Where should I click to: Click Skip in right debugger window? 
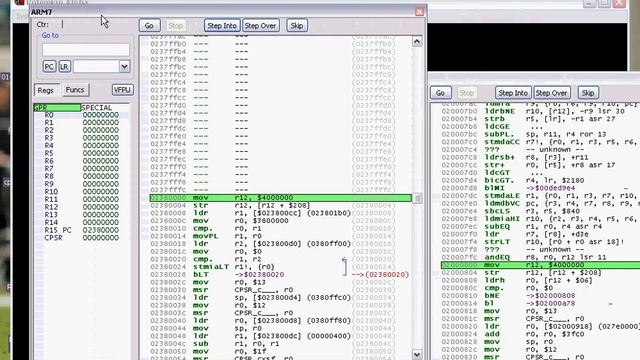click(x=588, y=93)
